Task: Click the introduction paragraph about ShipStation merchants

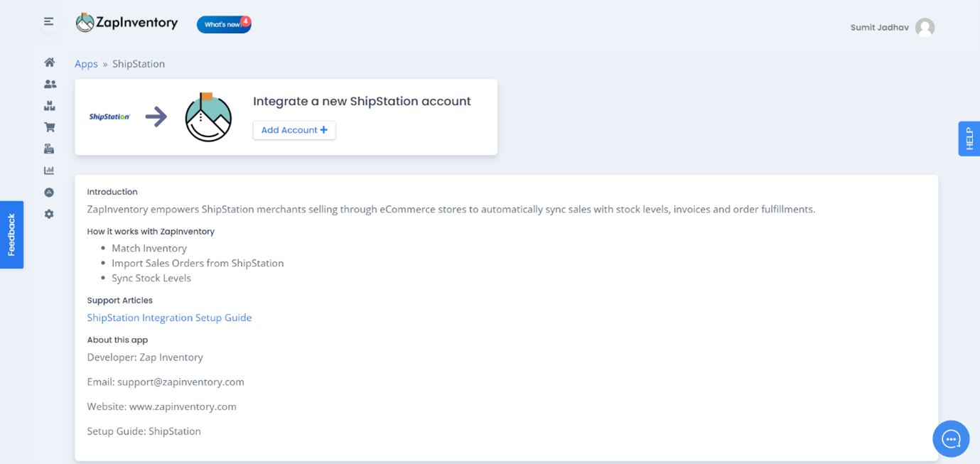Action: click(451, 210)
